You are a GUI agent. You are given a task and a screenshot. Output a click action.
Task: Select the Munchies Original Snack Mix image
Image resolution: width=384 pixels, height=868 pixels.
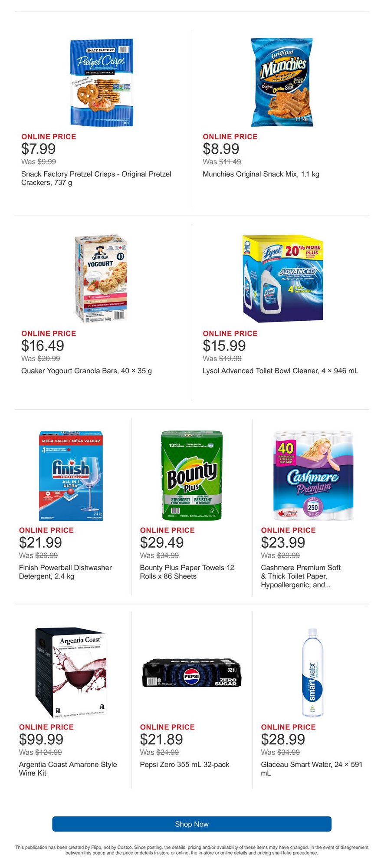tap(283, 82)
